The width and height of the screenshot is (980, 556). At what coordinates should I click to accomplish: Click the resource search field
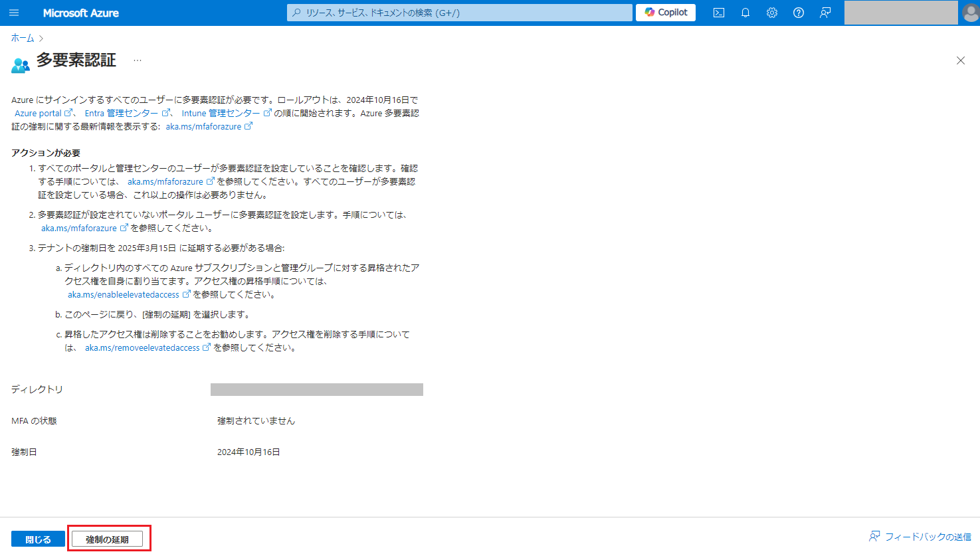458,12
